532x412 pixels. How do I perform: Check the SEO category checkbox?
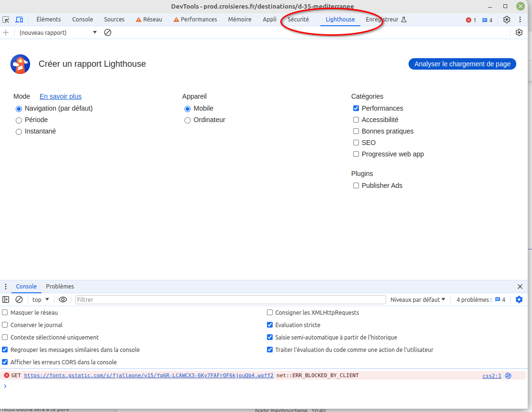[x=356, y=143]
